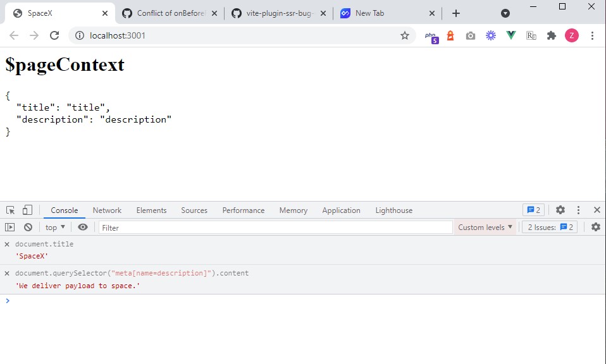Open the Vue devtools extension
This screenshot has width=606, height=364.
(x=510, y=35)
